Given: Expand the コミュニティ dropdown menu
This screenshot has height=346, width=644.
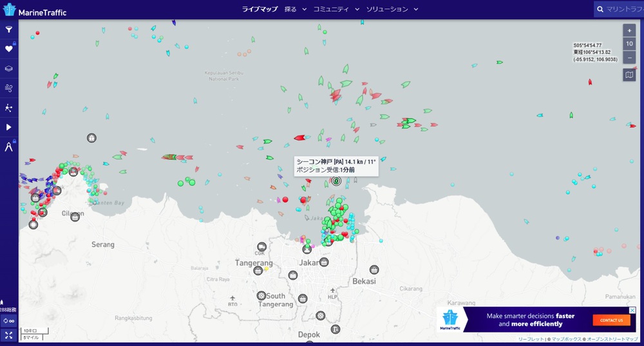Looking at the screenshot, I should (x=336, y=10).
